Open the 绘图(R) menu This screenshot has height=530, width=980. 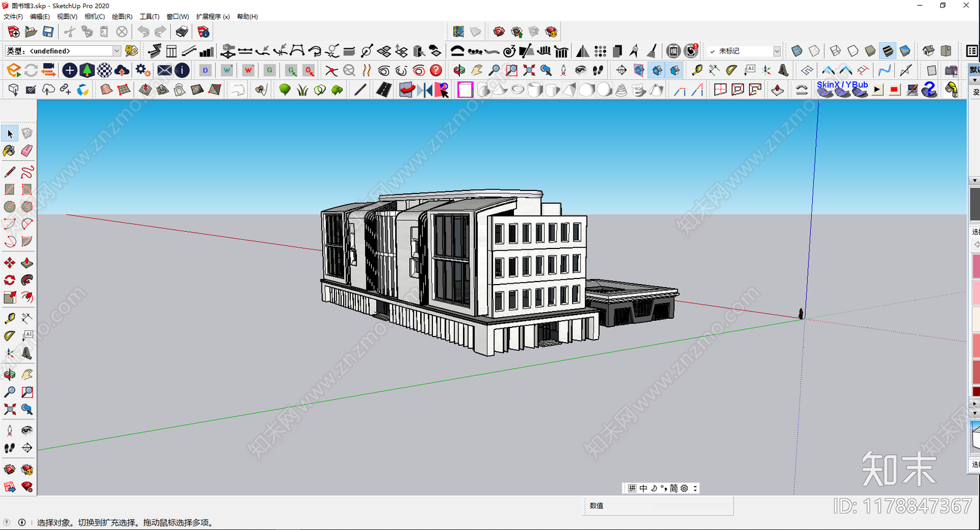122,17
